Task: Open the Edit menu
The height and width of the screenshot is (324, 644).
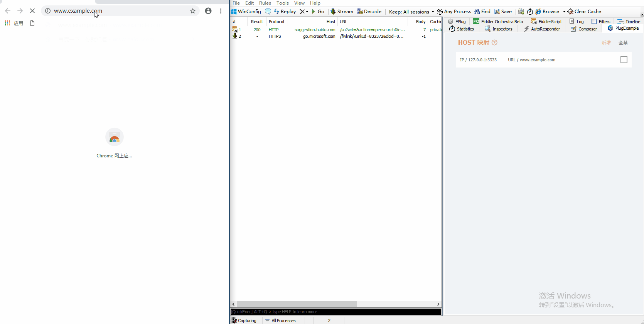Action: point(250,3)
